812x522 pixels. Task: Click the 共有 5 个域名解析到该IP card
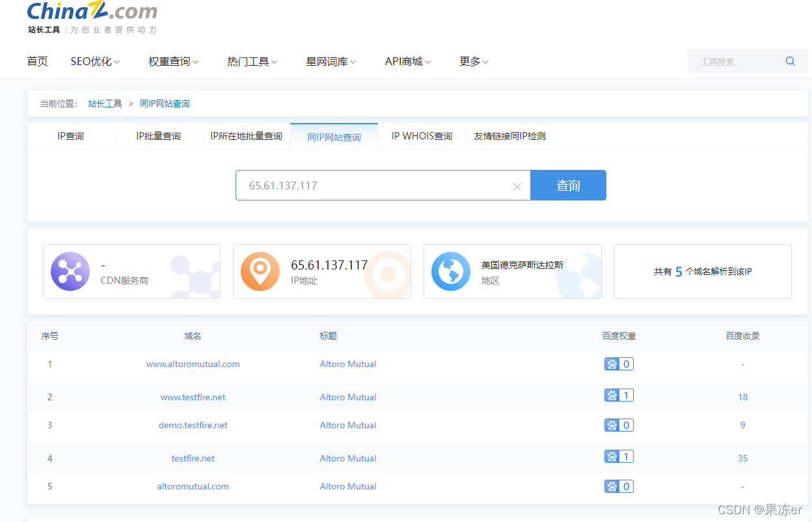[x=703, y=271]
